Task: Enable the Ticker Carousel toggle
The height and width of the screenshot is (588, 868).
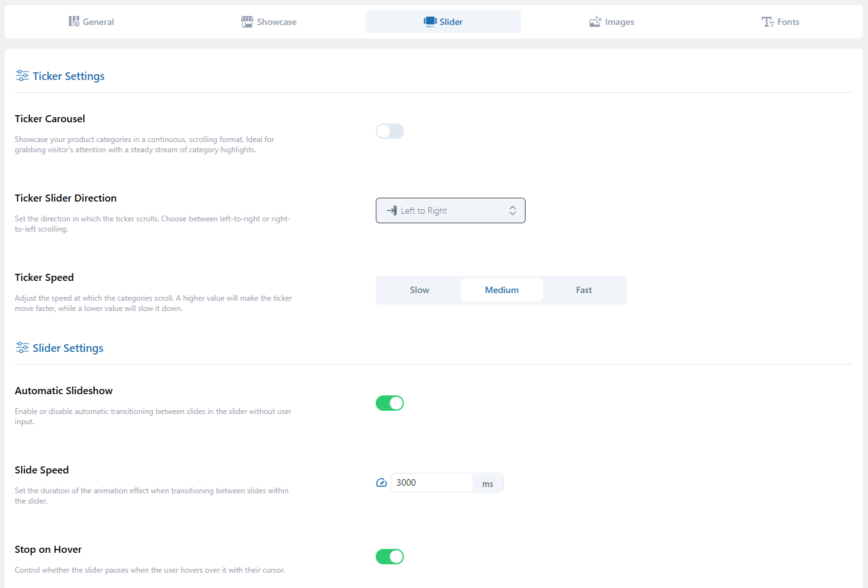Action: (390, 131)
